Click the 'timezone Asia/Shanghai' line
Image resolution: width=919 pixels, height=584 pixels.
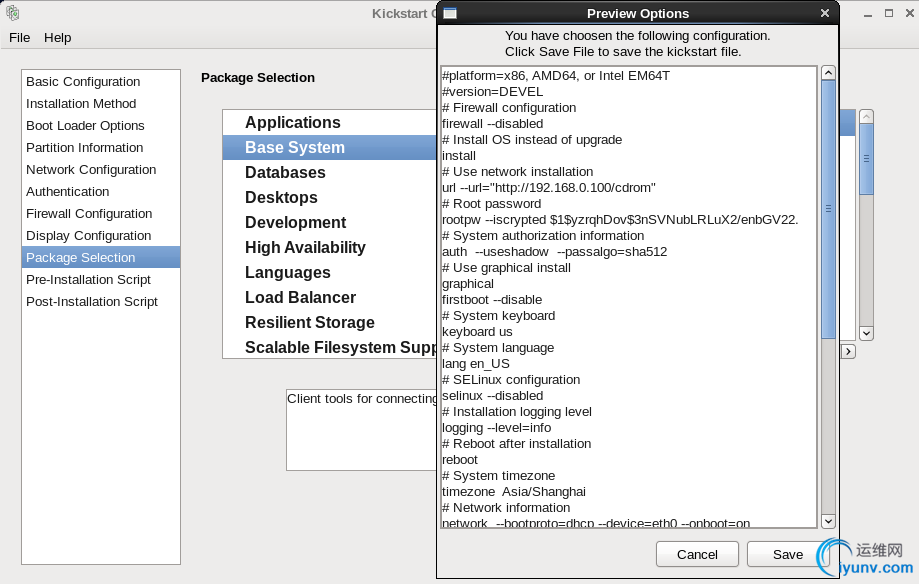click(513, 492)
